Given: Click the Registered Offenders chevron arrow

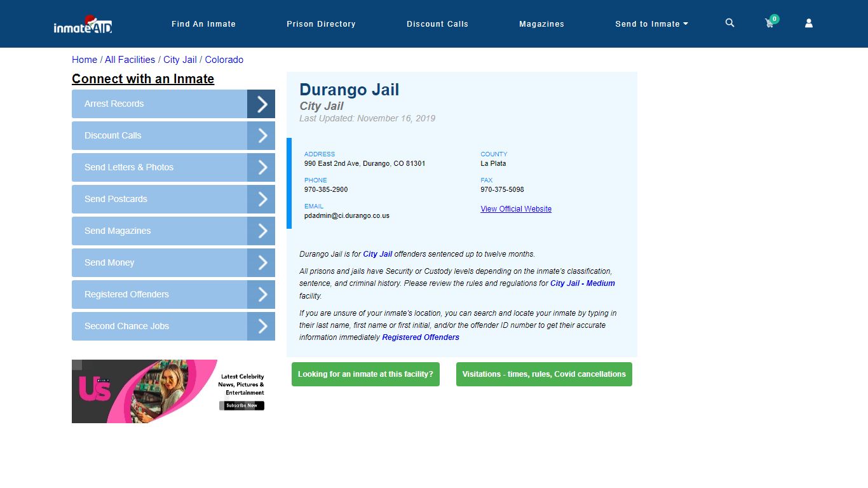Looking at the screenshot, I should pyautogui.click(x=261, y=294).
